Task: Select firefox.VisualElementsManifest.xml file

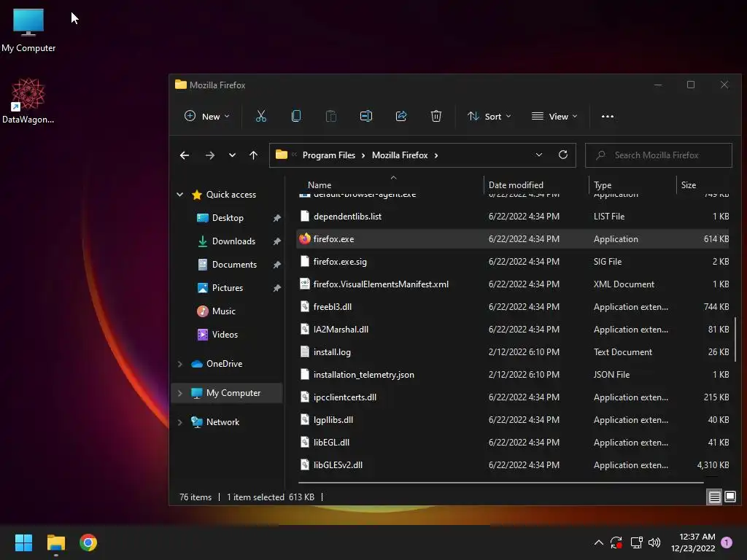Action: pos(513,284)
